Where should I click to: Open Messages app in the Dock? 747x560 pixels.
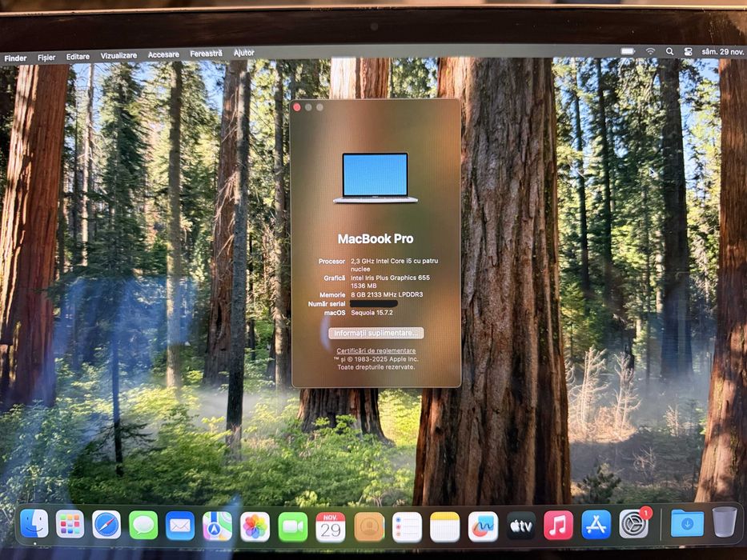click(143, 526)
